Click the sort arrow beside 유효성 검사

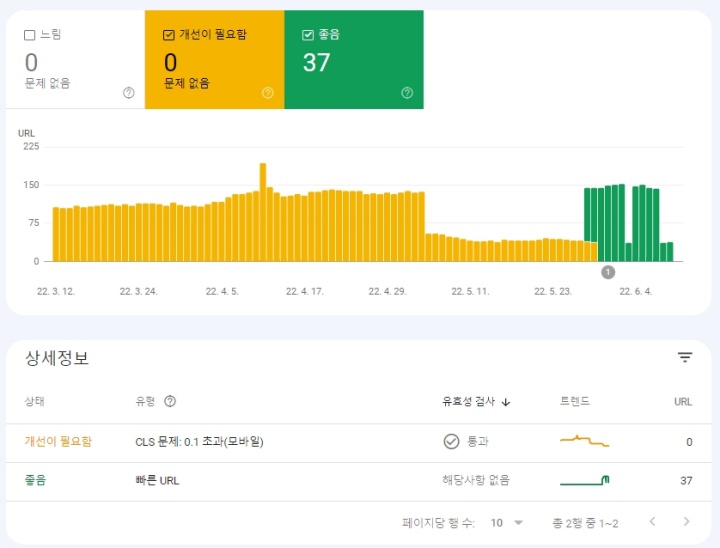pyautogui.click(x=506, y=402)
